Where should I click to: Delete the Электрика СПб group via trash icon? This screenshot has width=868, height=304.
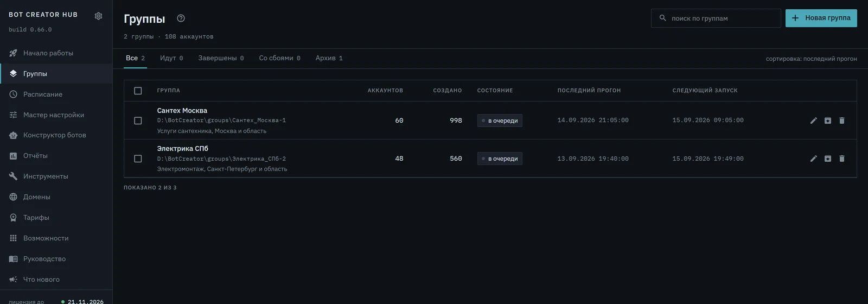[x=842, y=159]
